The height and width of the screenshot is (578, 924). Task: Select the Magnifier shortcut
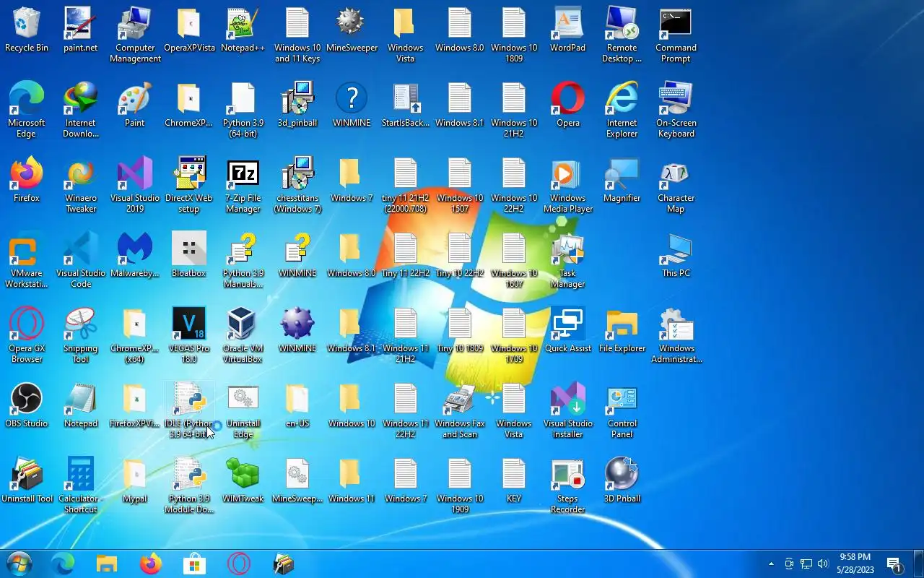622,181
